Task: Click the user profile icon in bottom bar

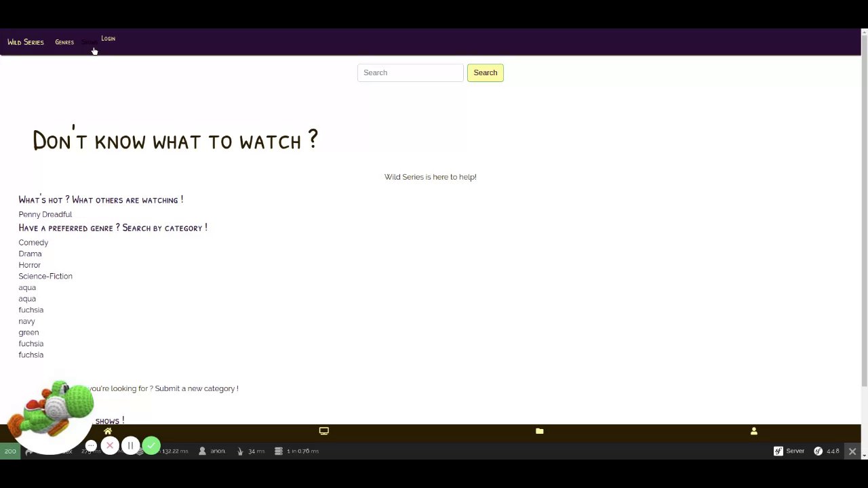Action: (754, 431)
